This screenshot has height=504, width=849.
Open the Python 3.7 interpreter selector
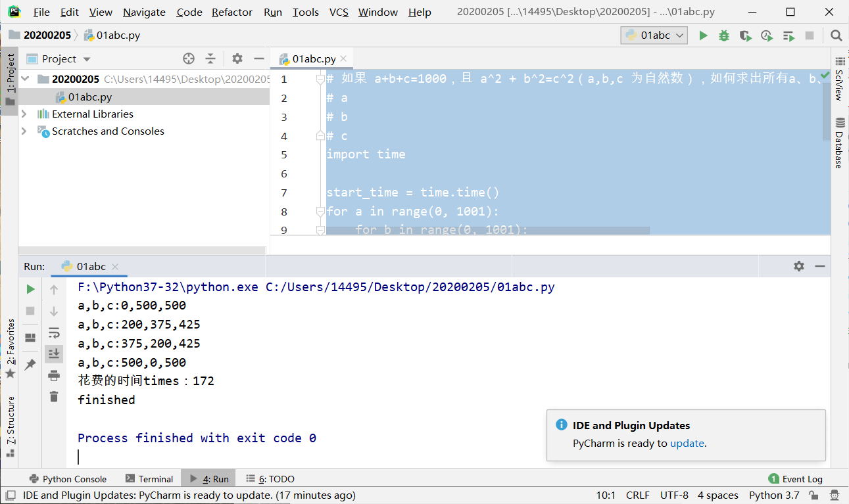(x=774, y=495)
